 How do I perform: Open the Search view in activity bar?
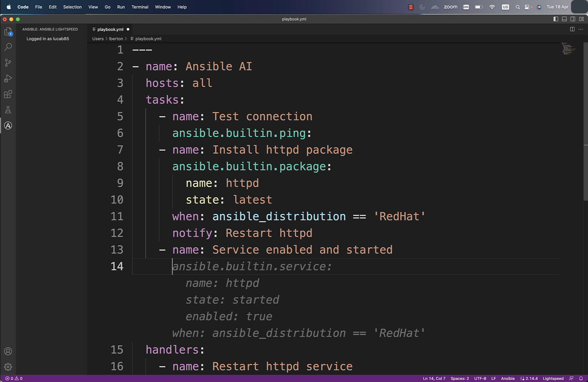tap(8, 47)
